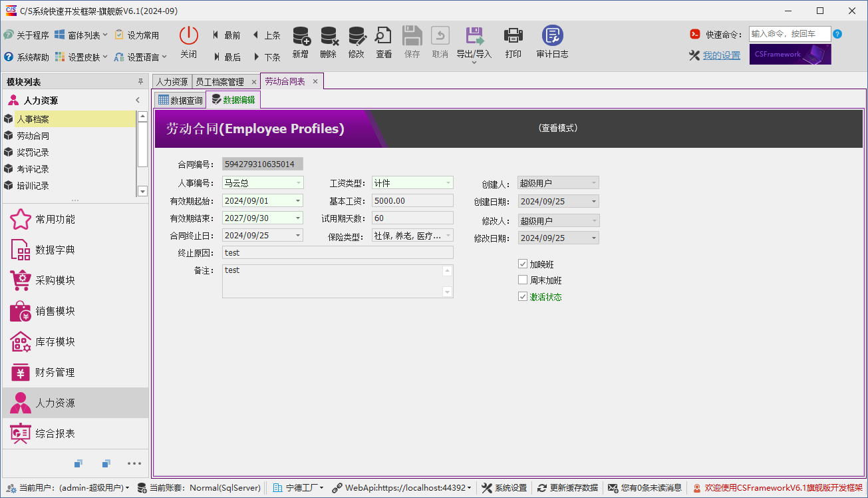
Task: Open 常用功能 star module
Action: point(75,219)
